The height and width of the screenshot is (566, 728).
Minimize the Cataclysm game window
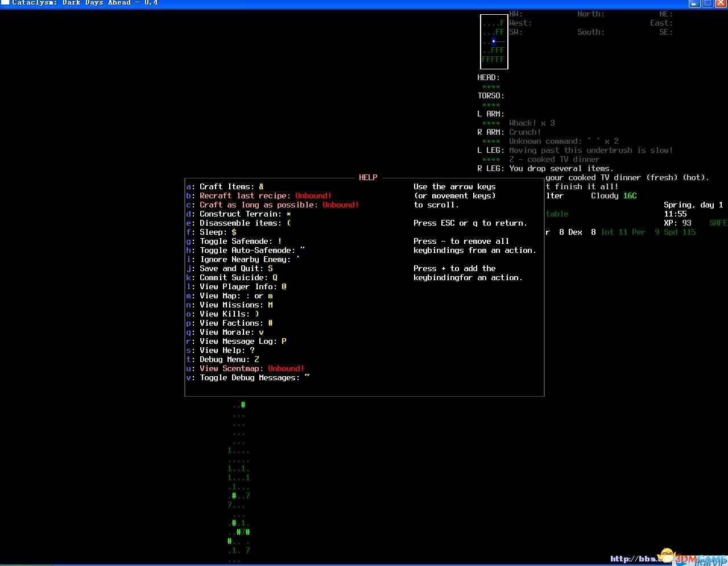coord(694,3)
